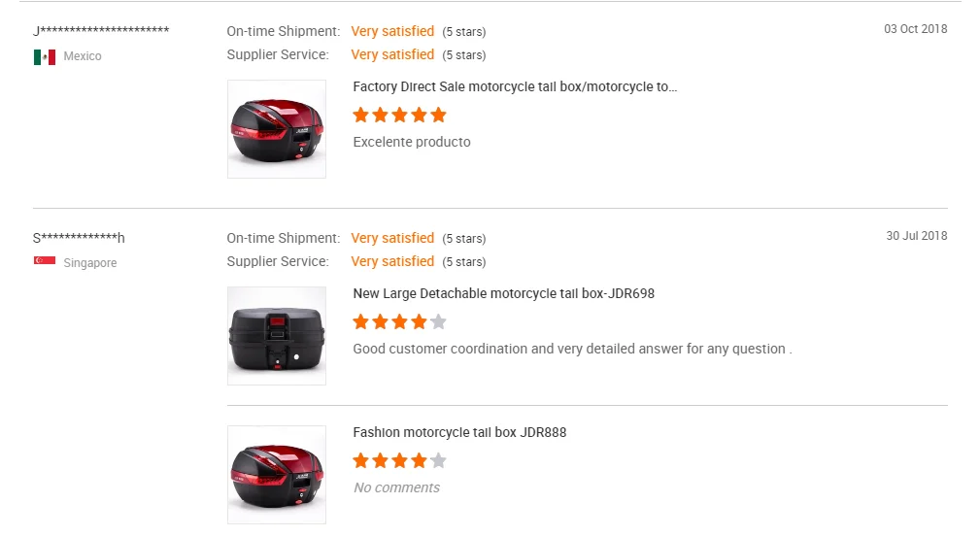This screenshot has height=537, width=980.
Task: Click the 03 Oct 2018 review date
Action: (915, 29)
